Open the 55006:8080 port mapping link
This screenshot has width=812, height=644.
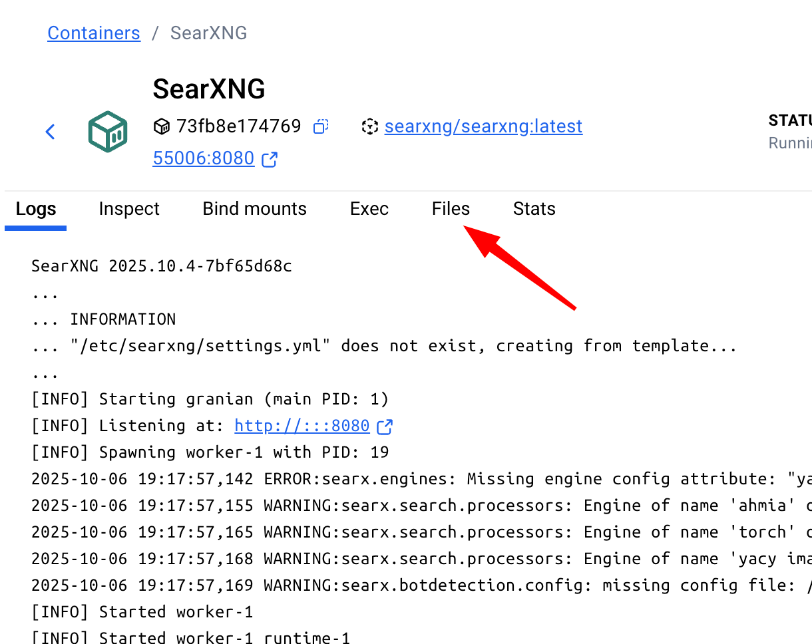pos(204,158)
